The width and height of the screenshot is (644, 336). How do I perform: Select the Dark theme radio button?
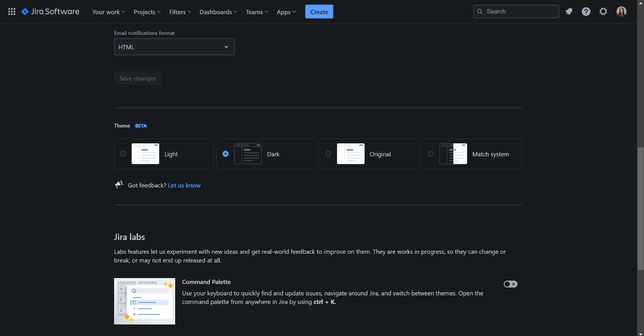click(225, 154)
